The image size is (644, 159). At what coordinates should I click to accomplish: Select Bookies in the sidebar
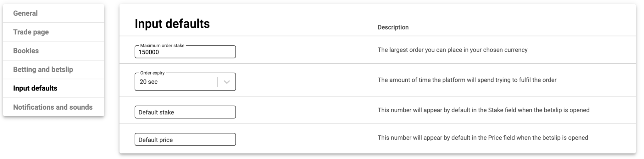coord(26,51)
